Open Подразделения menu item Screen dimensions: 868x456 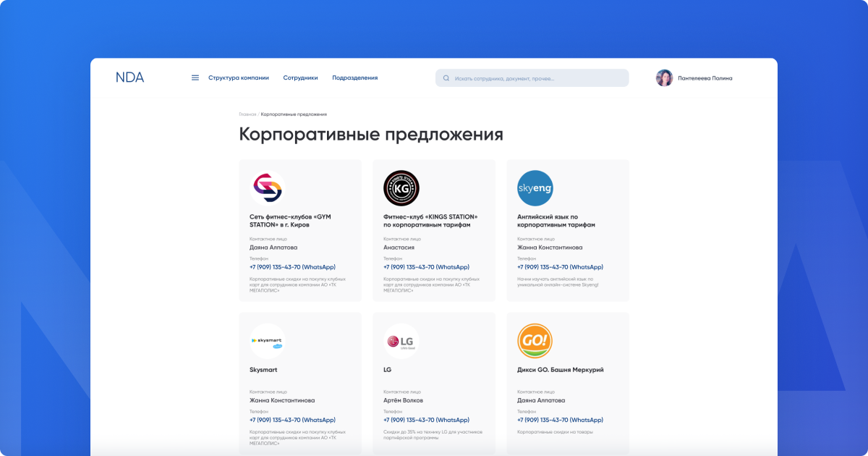point(355,77)
